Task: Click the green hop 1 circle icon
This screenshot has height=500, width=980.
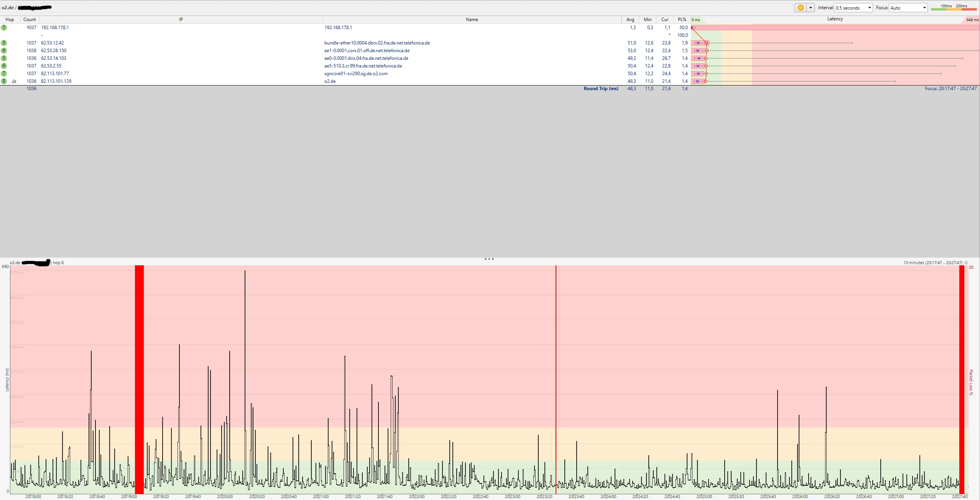Action: click(4, 28)
